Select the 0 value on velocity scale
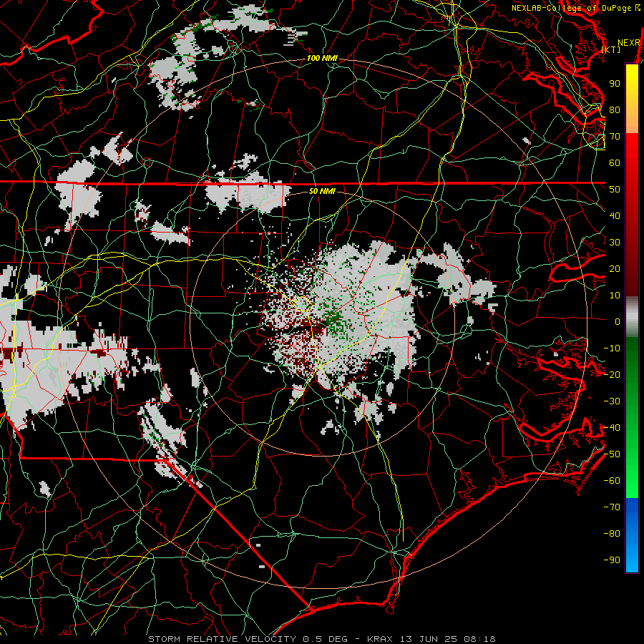Screen dimensions: 644x644 coord(618,322)
